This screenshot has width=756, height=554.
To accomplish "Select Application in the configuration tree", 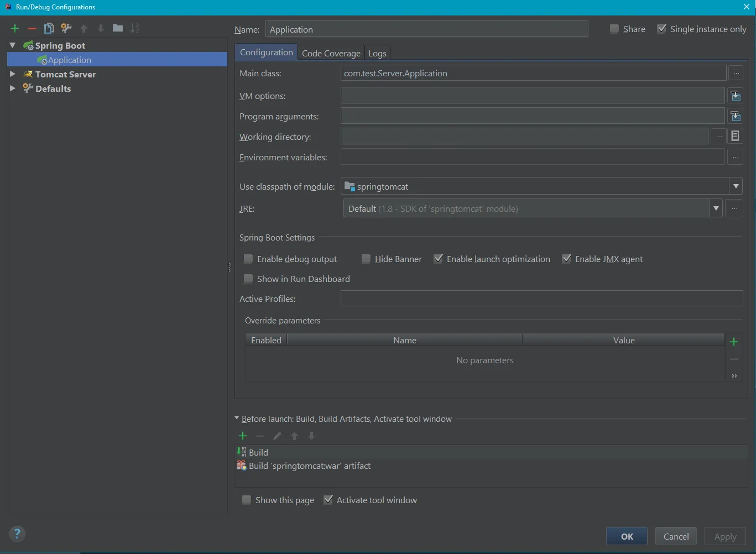I will (117, 60).
